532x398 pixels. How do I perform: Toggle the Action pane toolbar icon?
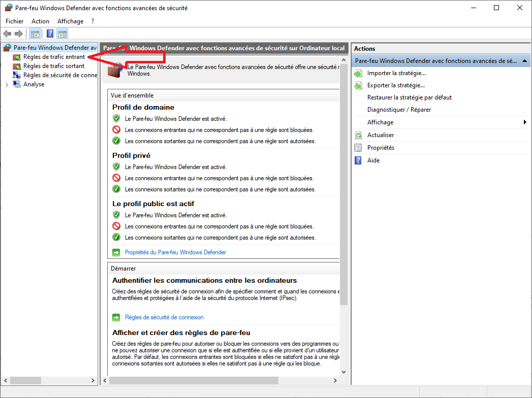pos(62,34)
